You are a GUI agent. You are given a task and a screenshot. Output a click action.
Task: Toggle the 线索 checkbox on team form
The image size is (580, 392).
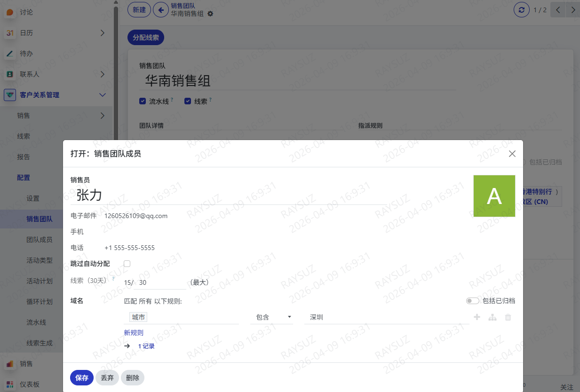[188, 101]
